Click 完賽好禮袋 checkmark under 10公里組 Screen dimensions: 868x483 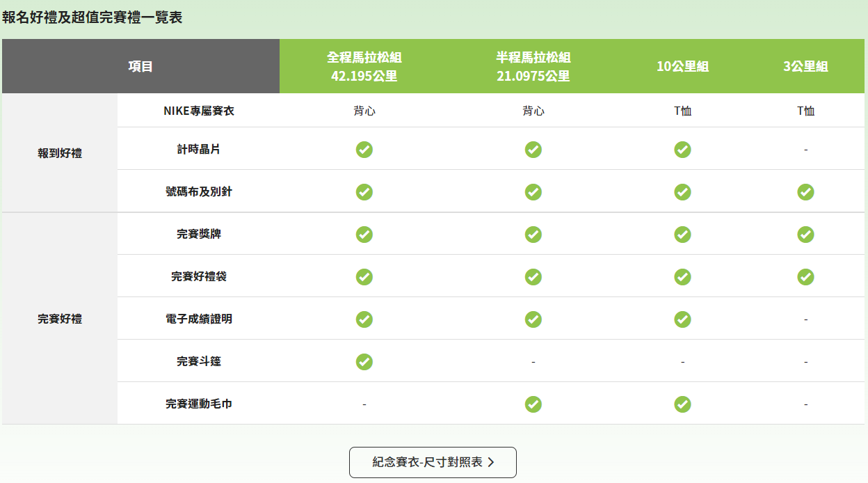683,276
